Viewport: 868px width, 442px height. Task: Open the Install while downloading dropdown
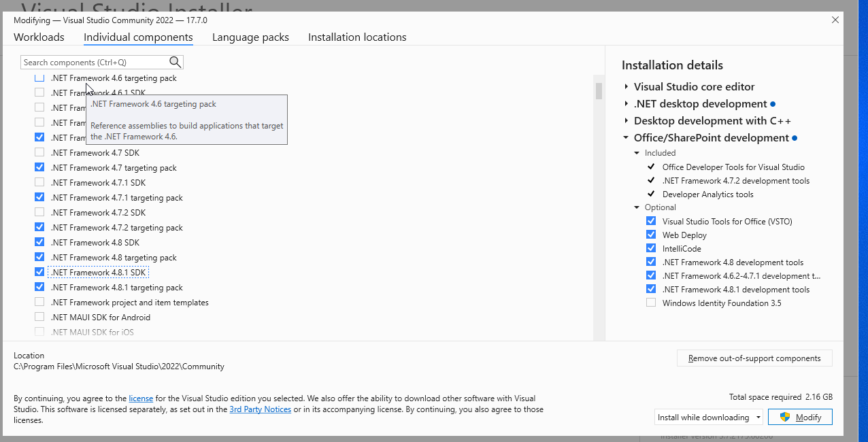[708, 417]
